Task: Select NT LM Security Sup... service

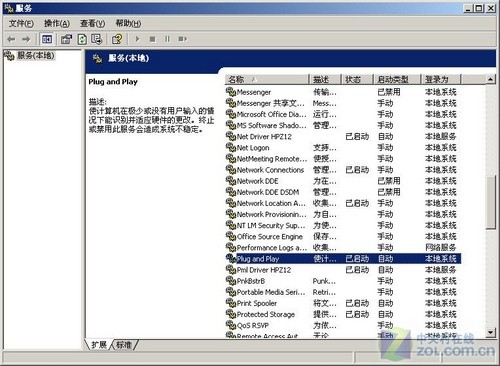Action: (271, 225)
